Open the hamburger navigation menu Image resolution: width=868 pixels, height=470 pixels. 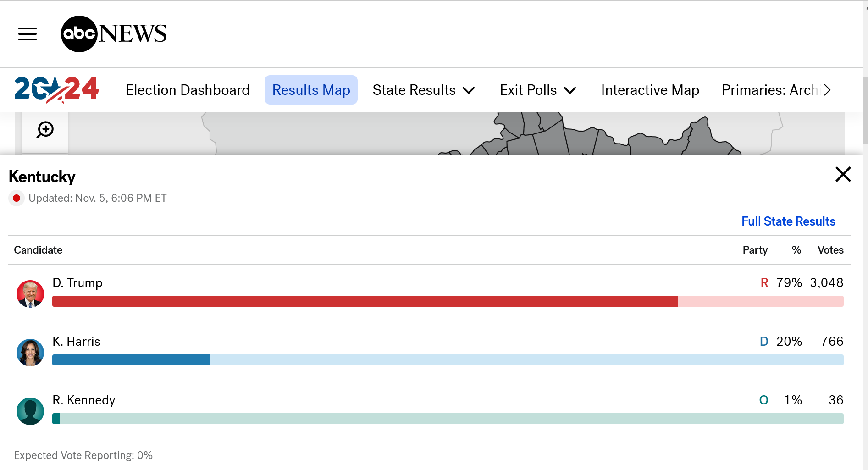click(x=28, y=34)
